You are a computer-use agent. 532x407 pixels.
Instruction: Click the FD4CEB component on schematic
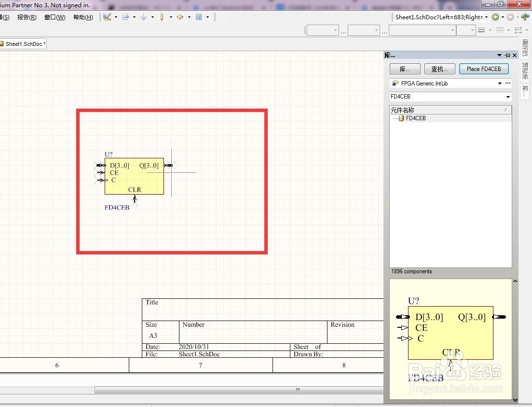click(135, 176)
